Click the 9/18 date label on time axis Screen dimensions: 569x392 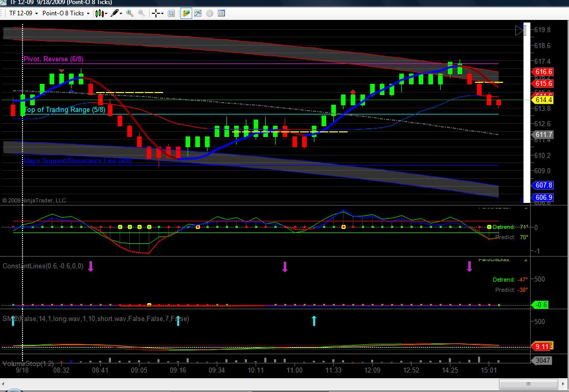(22, 370)
